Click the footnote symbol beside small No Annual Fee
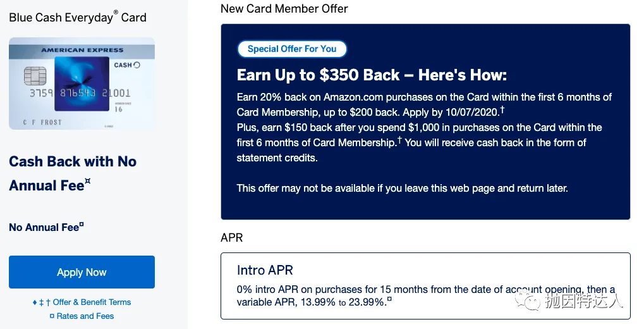Viewport: 644px width, 329px height. [x=82, y=225]
